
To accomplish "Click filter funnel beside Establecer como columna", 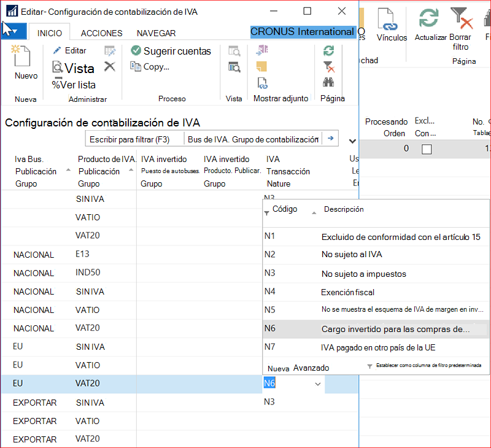I will tap(369, 366).
